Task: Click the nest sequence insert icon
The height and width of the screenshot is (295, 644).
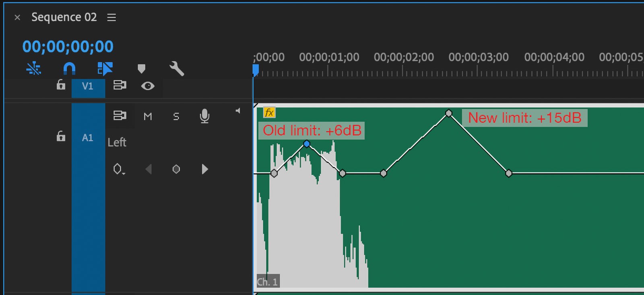Action: pos(34,69)
